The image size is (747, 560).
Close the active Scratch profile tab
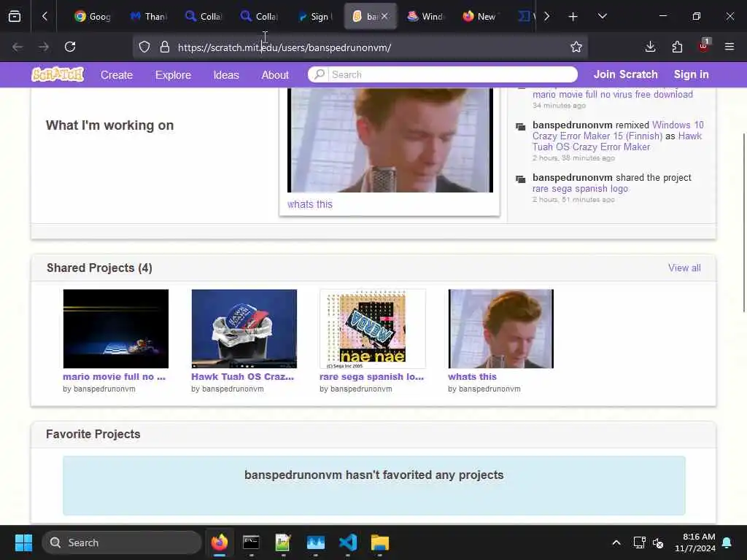tap(384, 17)
